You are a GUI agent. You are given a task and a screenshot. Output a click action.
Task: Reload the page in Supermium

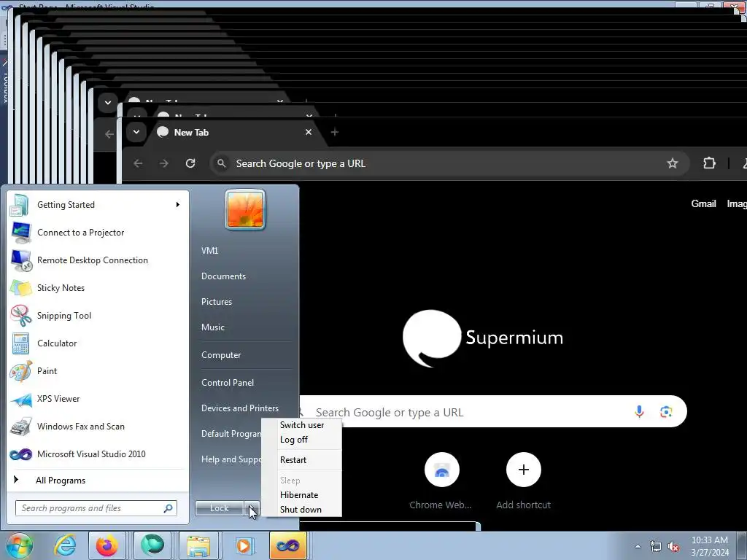pos(190,163)
